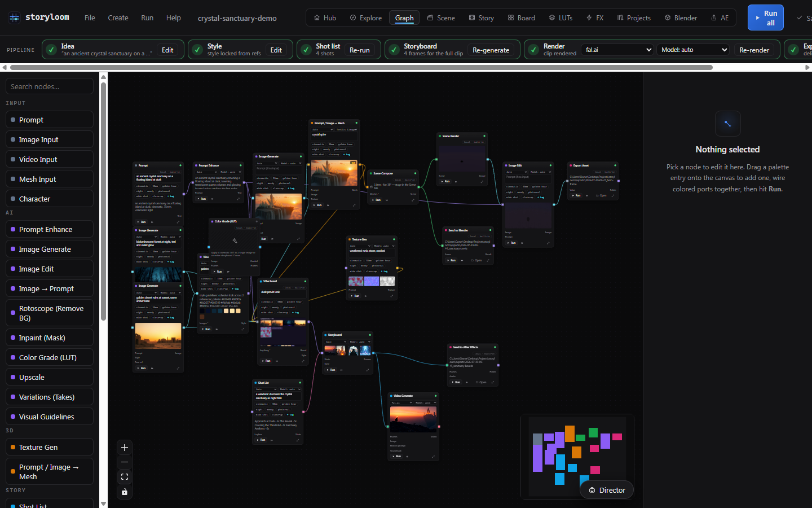Run the Prompt Enhance node
This screenshot has width=812, height=508.
coord(202,199)
